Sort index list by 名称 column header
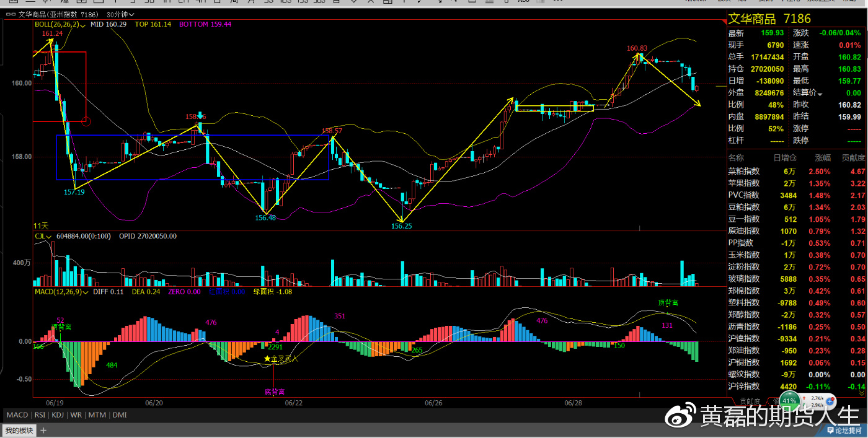 point(735,157)
